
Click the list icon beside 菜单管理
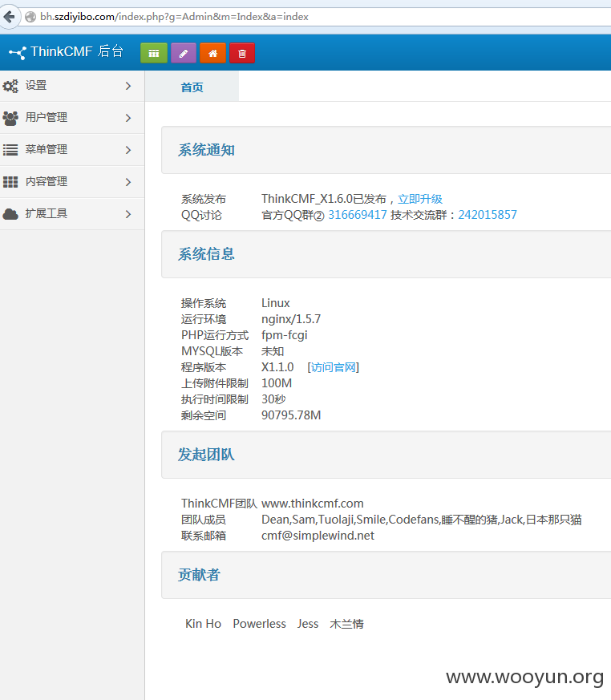tap(10, 150)
